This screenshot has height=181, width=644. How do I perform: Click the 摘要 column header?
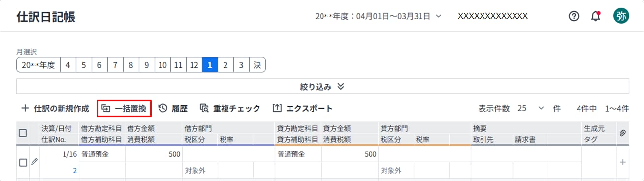pos(480,129)
